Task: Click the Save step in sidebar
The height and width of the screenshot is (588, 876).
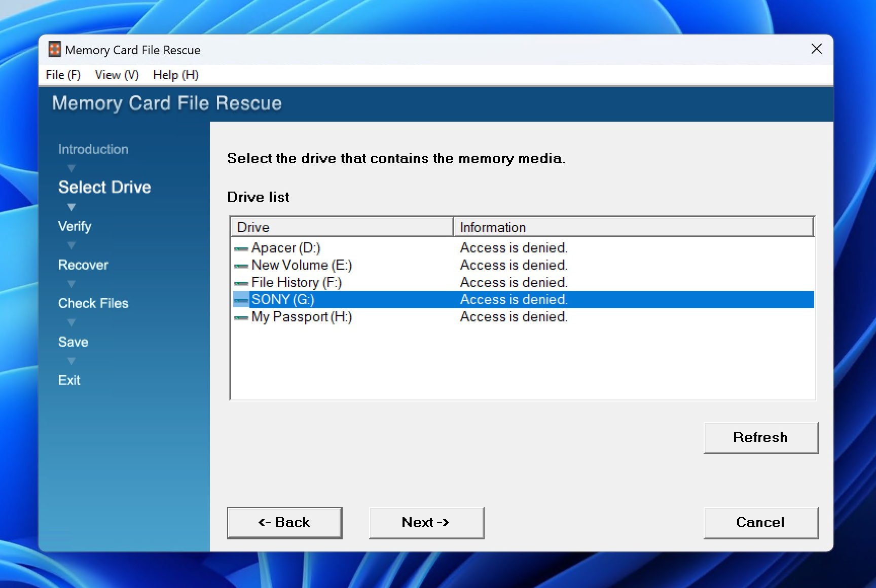Action: coord(73,342)
